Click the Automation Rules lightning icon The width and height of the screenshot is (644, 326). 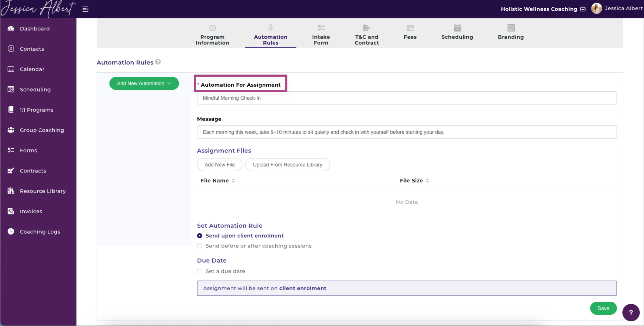[270, 28]
